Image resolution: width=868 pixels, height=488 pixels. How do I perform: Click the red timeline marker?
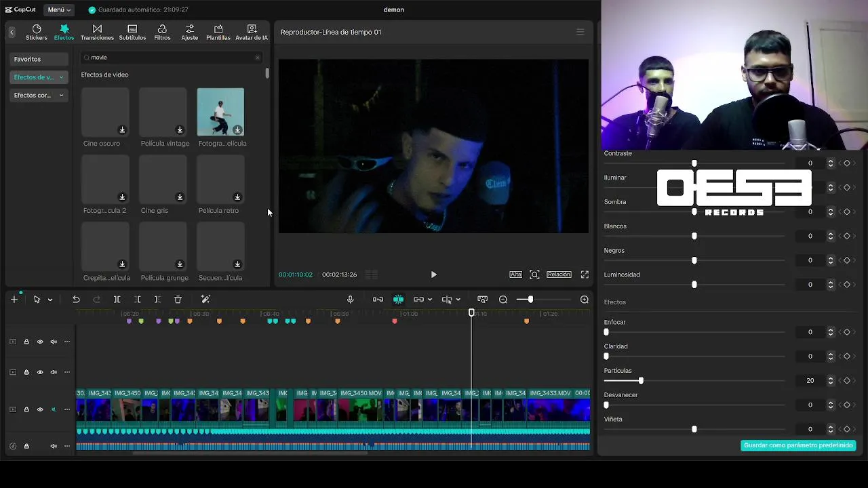[395, 321]
